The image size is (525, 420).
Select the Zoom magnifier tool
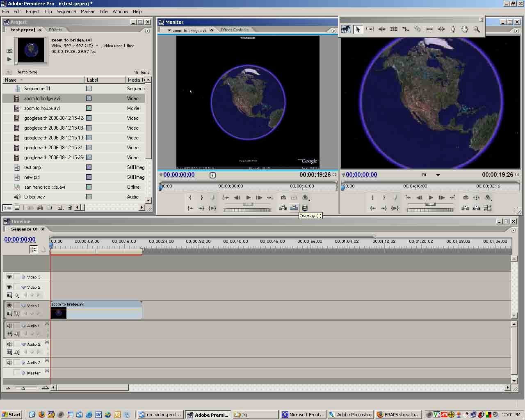(x=477, y=29)
